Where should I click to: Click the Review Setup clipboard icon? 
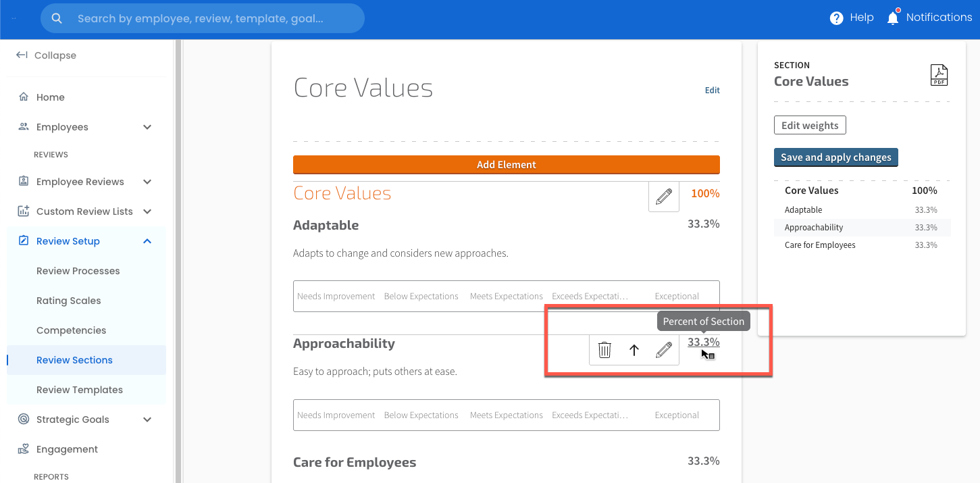[24, 241]
